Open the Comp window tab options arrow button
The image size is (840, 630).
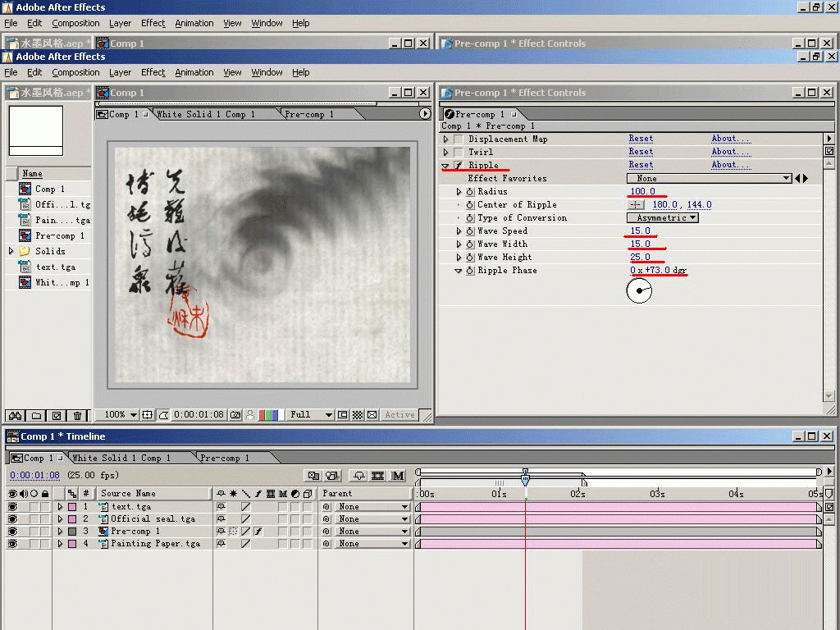pos(425,113)
